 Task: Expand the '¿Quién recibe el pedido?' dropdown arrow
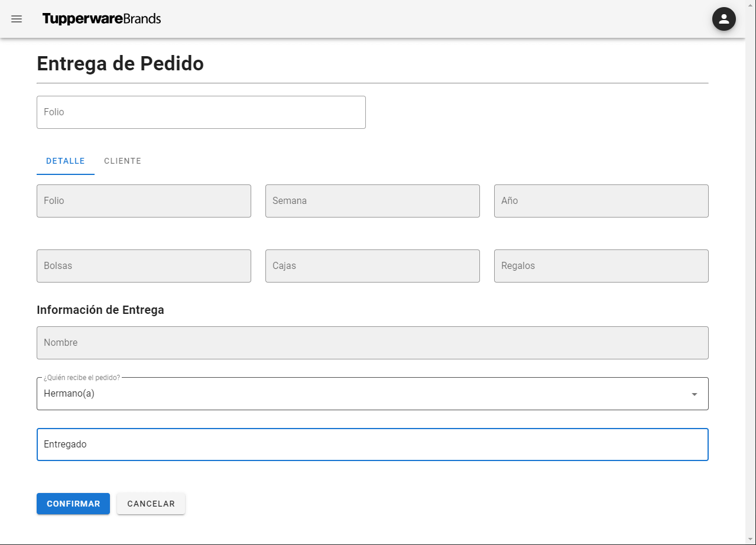click(695, 394)
